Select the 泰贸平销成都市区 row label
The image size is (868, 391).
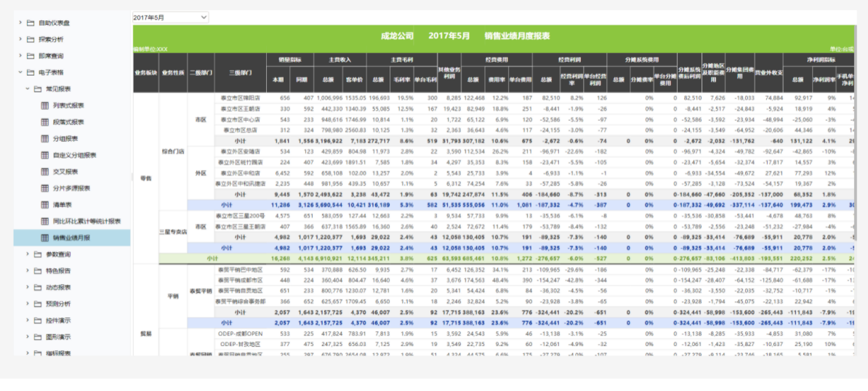click(240, 281)
